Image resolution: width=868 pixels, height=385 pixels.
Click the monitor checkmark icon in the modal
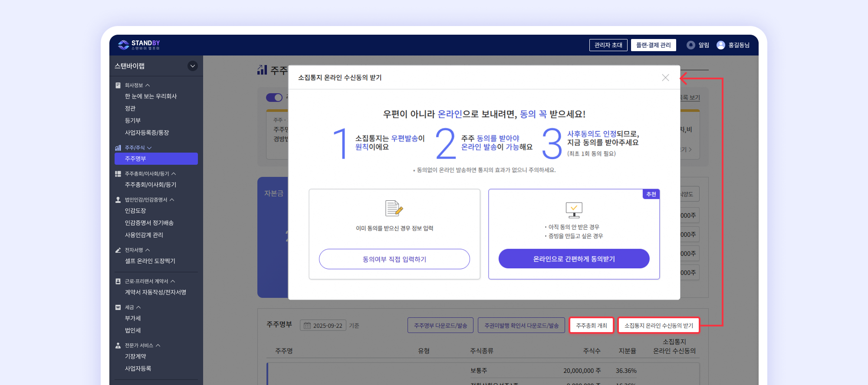pyautogui.click(x=574, y=210)
